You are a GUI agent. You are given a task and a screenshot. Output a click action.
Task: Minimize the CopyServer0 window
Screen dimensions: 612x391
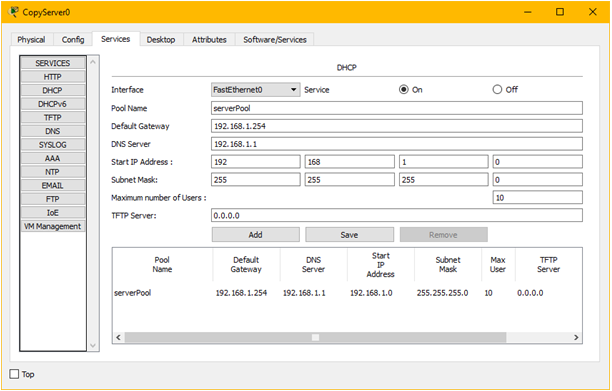tap(528, 12)
